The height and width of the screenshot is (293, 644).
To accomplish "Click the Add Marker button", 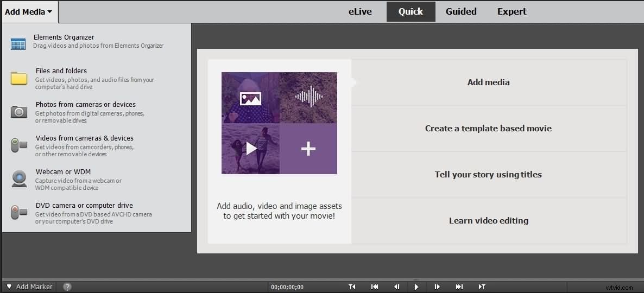I will click(34, 287).
